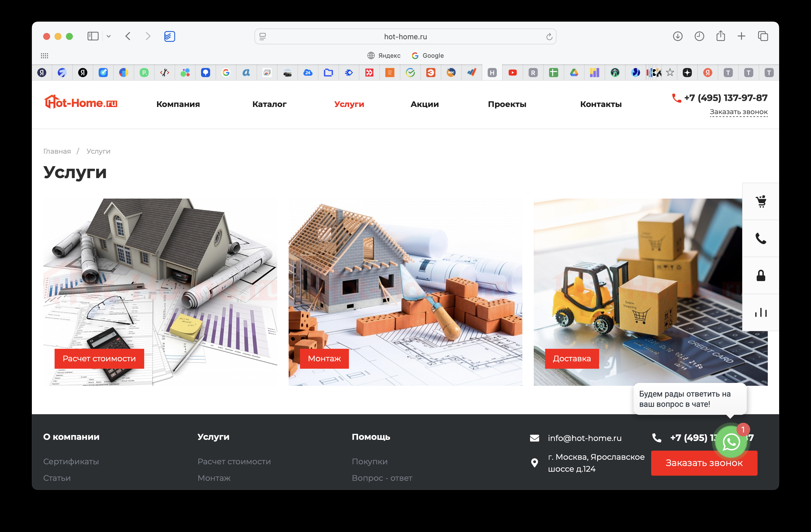Viewport: 811px width, 532px height.
Task: Click the hot-home.ru address bar
Action: (405, 36)
